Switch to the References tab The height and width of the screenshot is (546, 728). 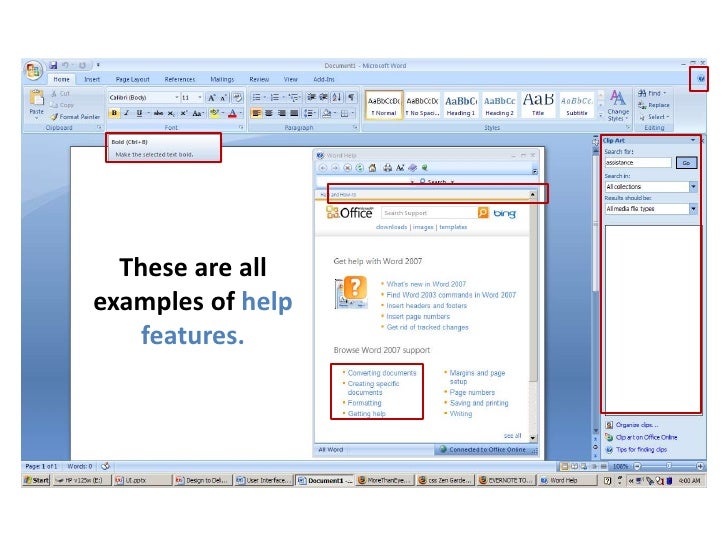click(x=180, y=79)
